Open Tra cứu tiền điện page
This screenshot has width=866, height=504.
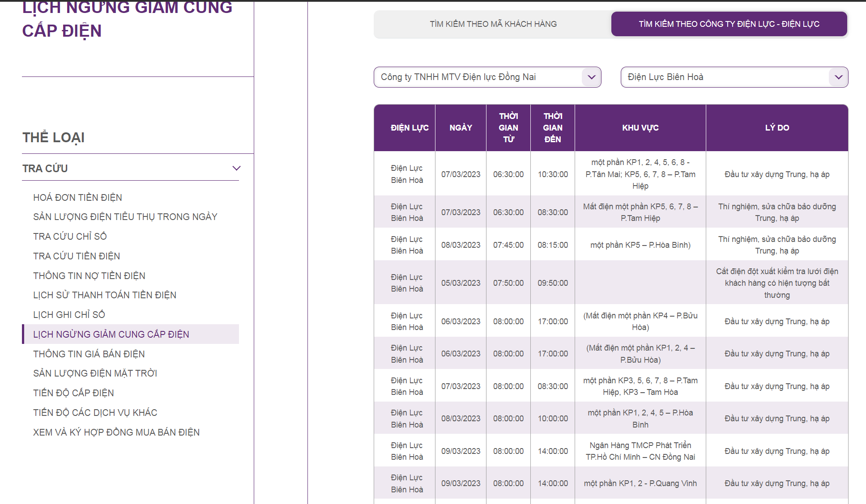click(x=77, y=256)
